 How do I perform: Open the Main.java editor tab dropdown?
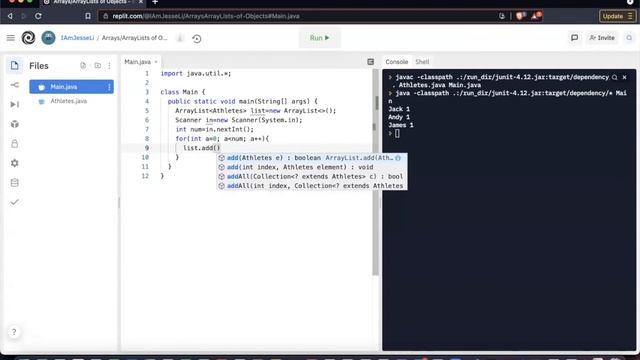point(156,62)
